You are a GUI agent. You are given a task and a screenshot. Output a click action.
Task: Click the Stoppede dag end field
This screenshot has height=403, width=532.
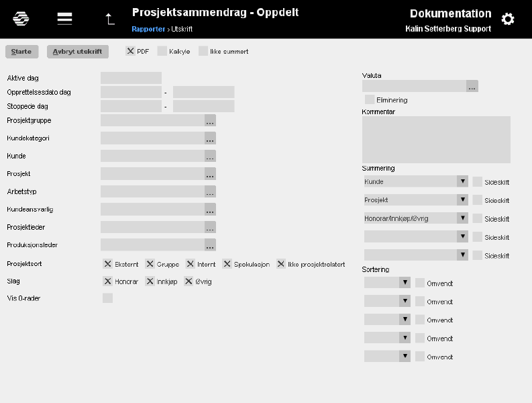click(203, 106)
